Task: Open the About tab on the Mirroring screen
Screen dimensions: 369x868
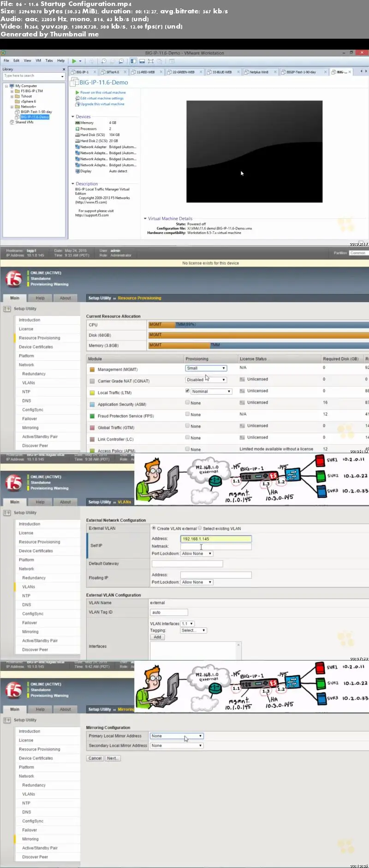Action: coord(65,709)
